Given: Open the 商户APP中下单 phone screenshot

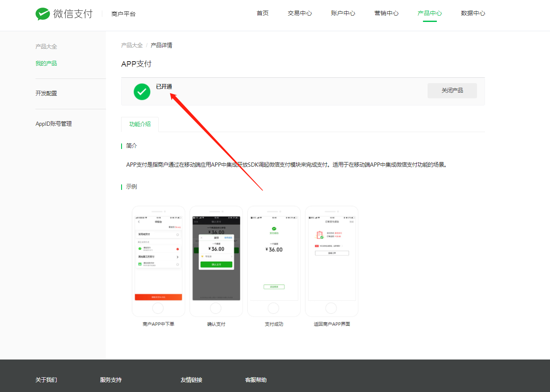Looking at the screenshot, I should [x=158, y=261].
